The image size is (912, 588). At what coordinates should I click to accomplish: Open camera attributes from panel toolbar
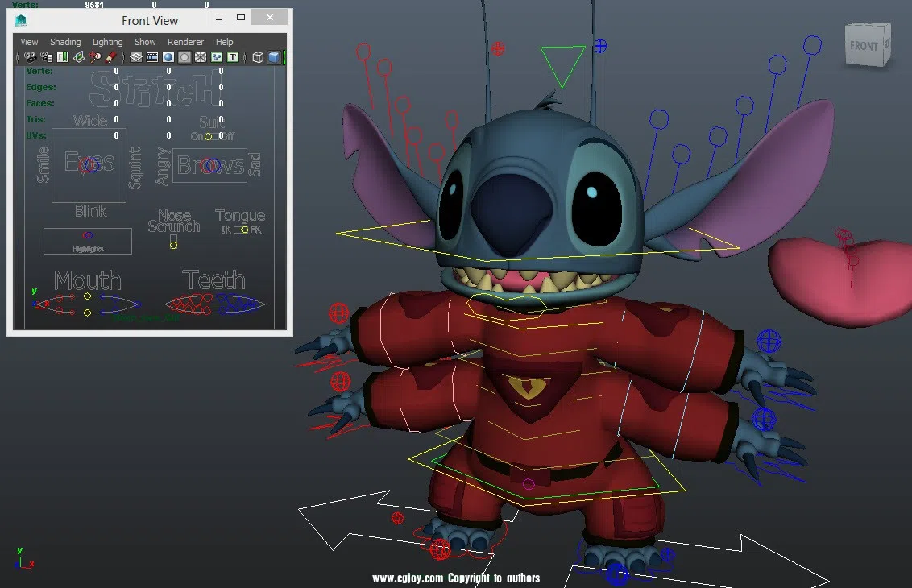click(47, 57)
